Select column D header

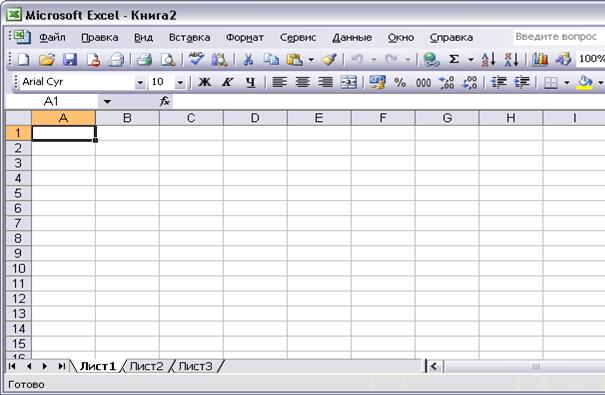(255, 118)
